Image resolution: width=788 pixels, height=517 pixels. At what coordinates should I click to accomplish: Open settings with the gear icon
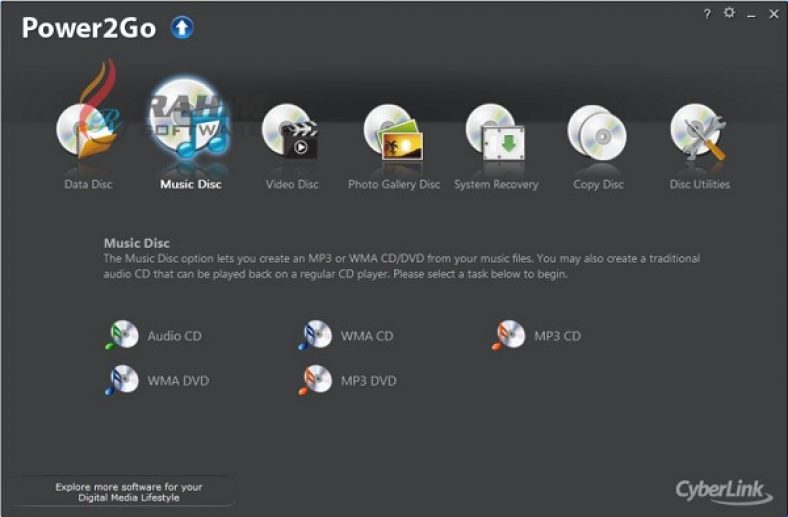729,13
